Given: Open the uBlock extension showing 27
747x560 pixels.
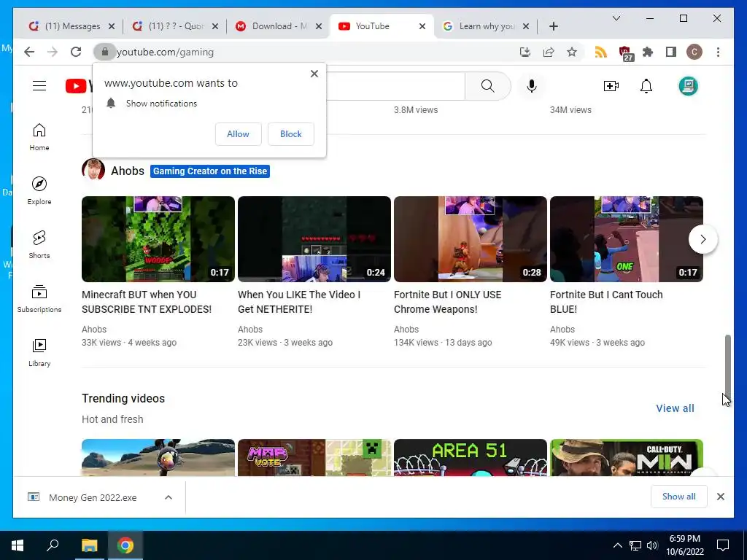Looking at the screenshot, I should pyautogui.click(x=625, y=52).
